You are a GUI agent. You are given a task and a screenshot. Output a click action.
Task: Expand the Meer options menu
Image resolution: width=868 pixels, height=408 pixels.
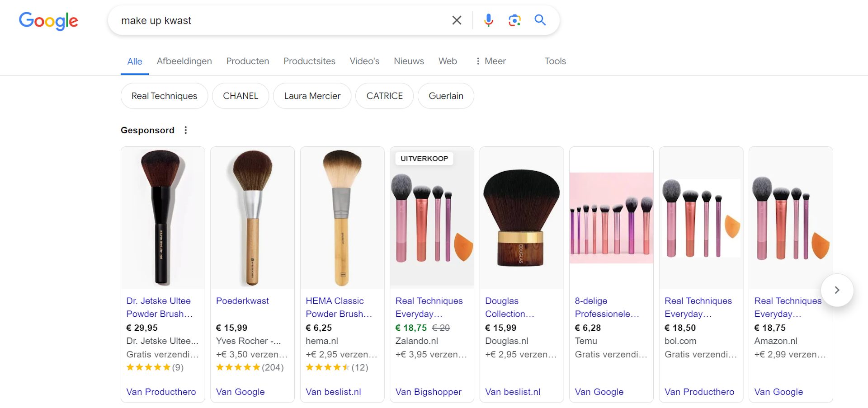pos(491,61)
